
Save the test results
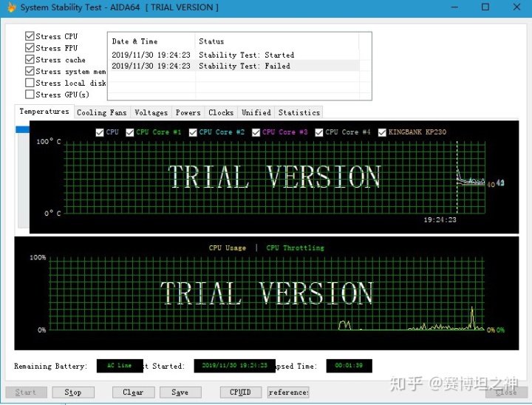click(180, 392)
